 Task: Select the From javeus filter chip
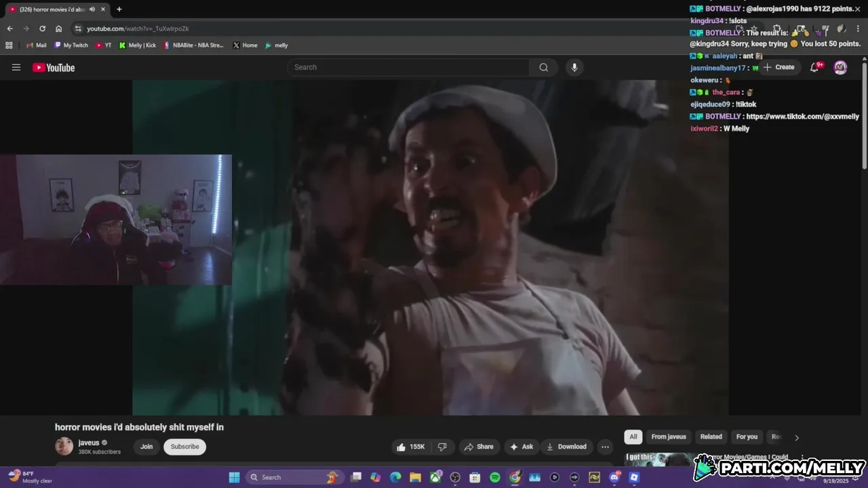[669, 436]
